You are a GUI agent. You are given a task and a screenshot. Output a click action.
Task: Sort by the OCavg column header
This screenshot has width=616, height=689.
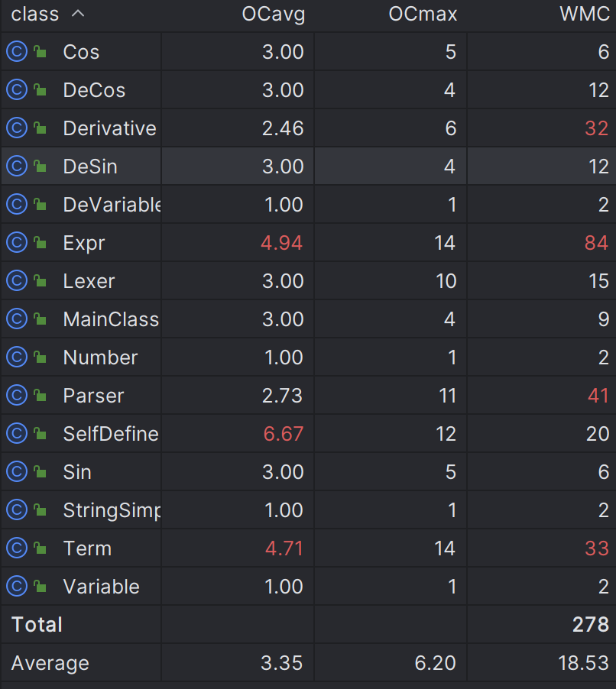pyautogui.click(x=273, y=15)
